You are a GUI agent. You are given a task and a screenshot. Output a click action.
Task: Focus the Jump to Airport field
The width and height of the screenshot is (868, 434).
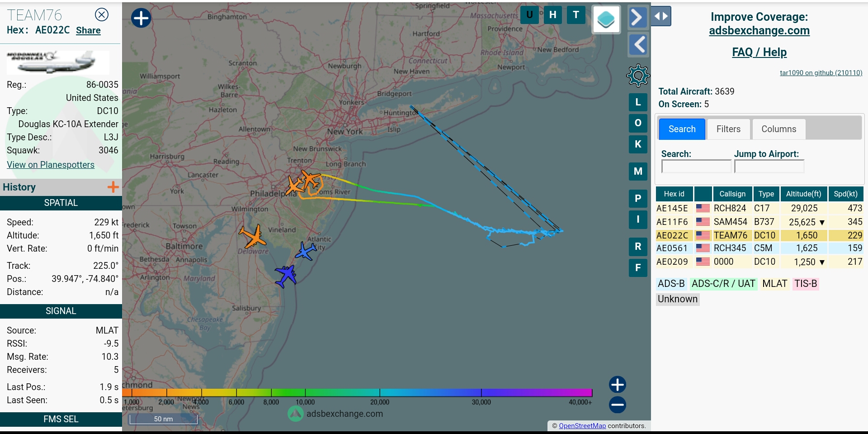[769, 167]
